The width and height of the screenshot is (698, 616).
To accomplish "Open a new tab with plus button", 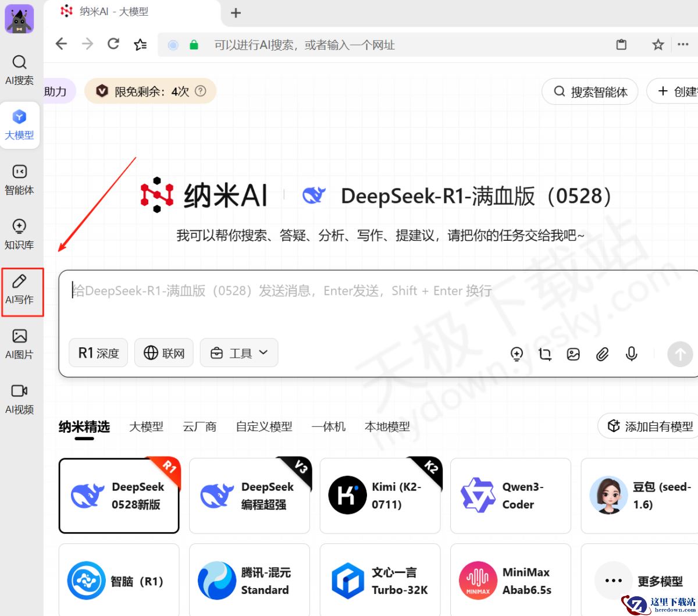I will pos(236,13).
